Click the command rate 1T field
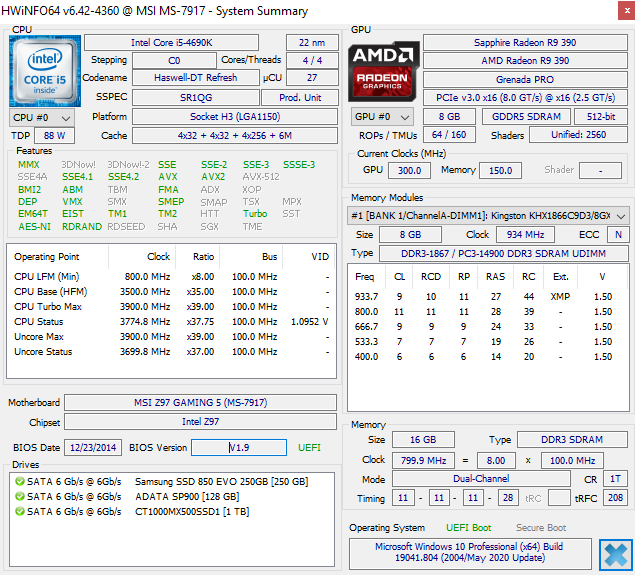The height and width of the screenshot is (575, 635). tap(615, 479)
